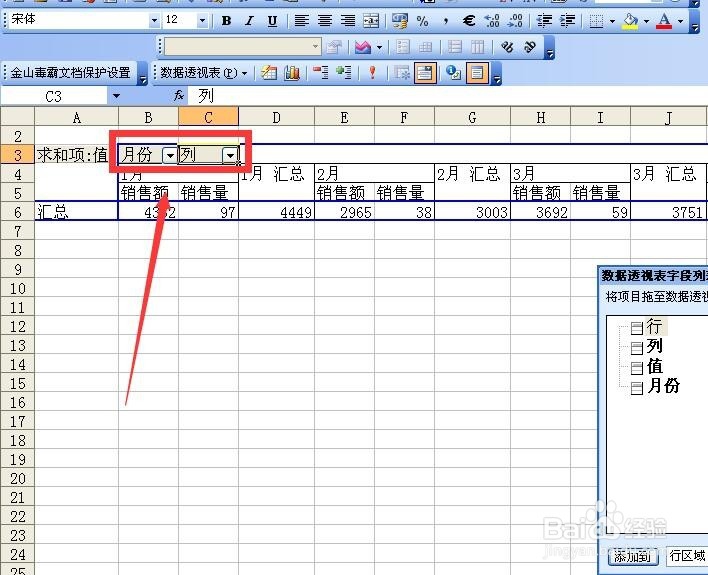This screenshot has width=708, height=575.
Task: Click the fx insert function button
Action: pyautogui.click(x=179, y=95)
